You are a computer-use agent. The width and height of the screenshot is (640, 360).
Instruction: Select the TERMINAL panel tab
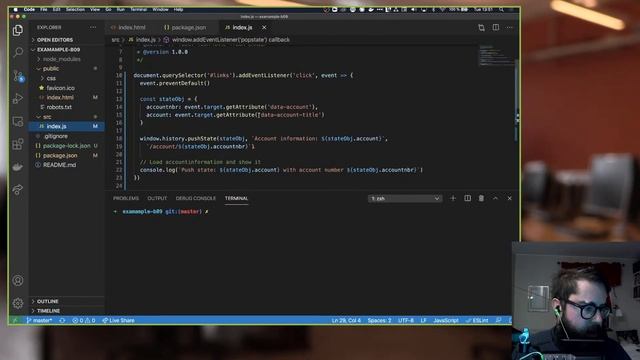click(x=236, y=198)
